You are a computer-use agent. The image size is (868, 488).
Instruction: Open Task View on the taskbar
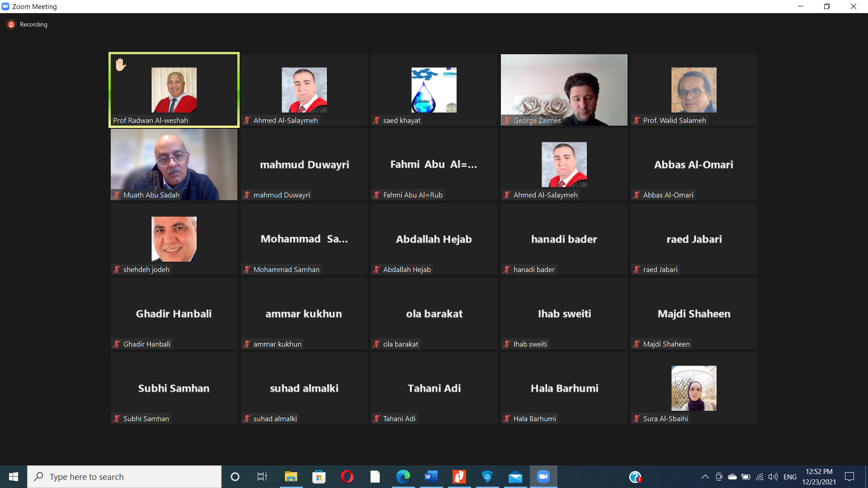point(262,477)
